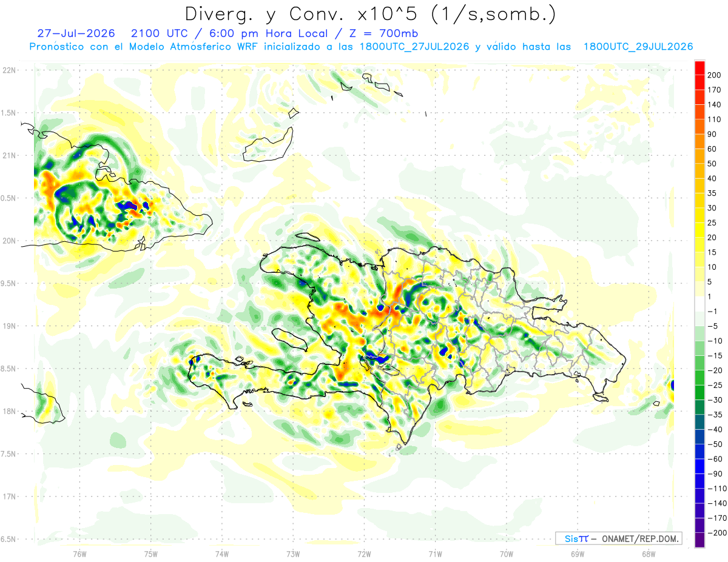
Task: Click the title "Diverg. y Conv. x10^5 (1/s,somb.)"
Action: (370, 14)
